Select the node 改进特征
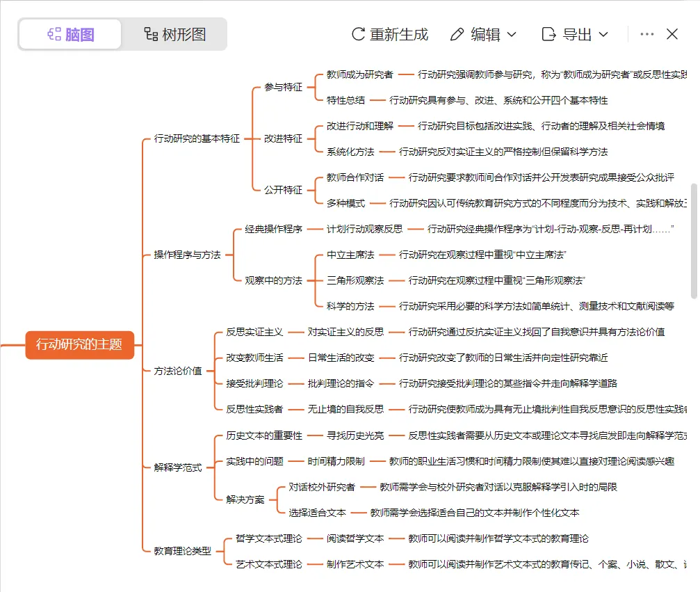The image size is (700, 592). [283, 139]
